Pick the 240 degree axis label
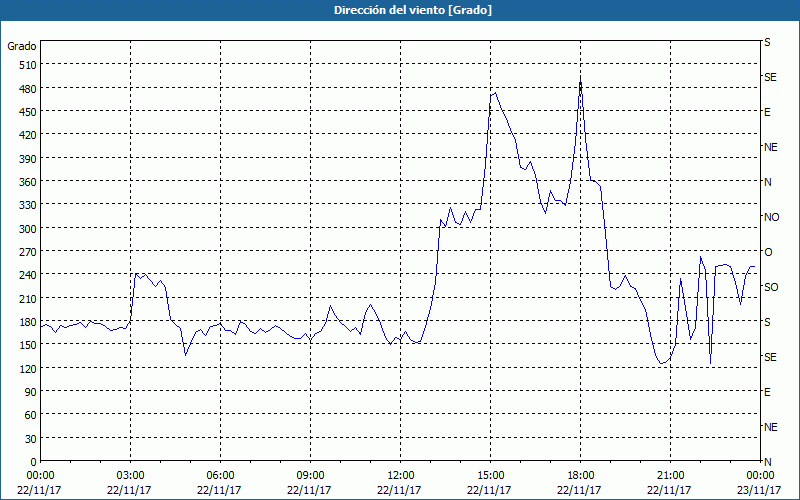 click(28, 275)
